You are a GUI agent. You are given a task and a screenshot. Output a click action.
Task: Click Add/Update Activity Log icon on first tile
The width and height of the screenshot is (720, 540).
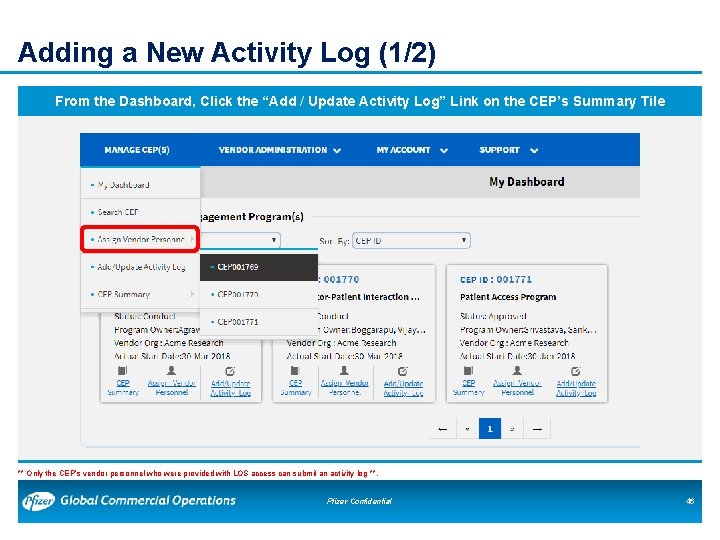point(230,371)
